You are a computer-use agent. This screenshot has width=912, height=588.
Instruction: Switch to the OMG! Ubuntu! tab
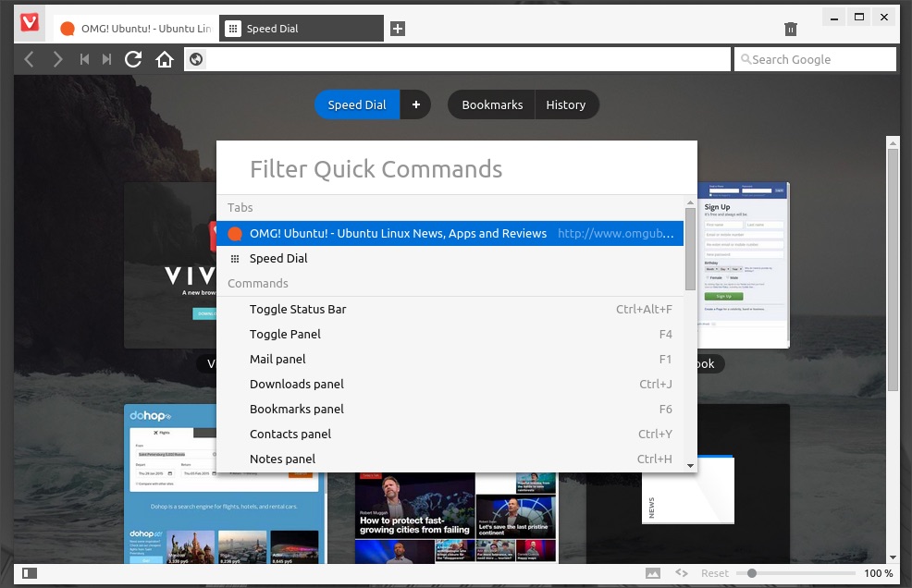(x=135, y=29)
